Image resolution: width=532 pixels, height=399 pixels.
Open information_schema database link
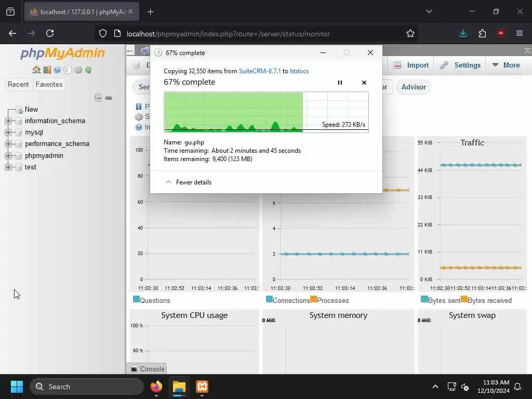[x=55, y=121]
